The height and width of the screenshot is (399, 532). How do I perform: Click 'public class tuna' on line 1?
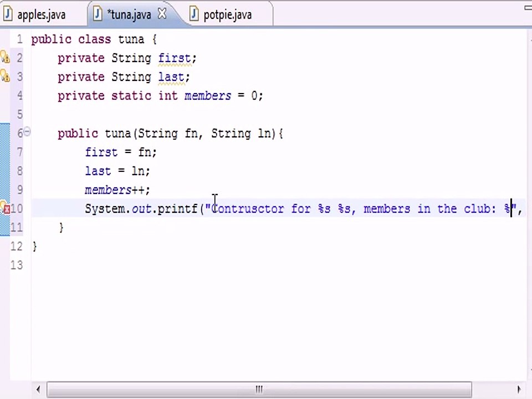(x=88, y=39)
